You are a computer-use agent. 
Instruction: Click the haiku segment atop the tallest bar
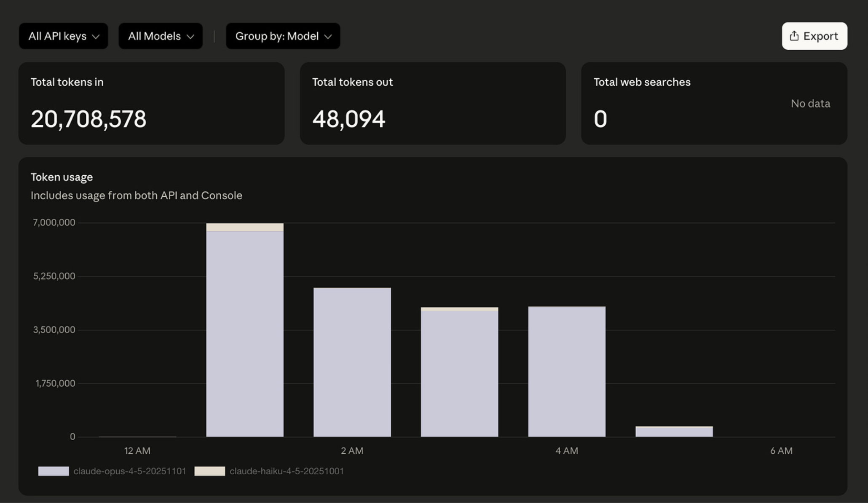pos(245,227)
